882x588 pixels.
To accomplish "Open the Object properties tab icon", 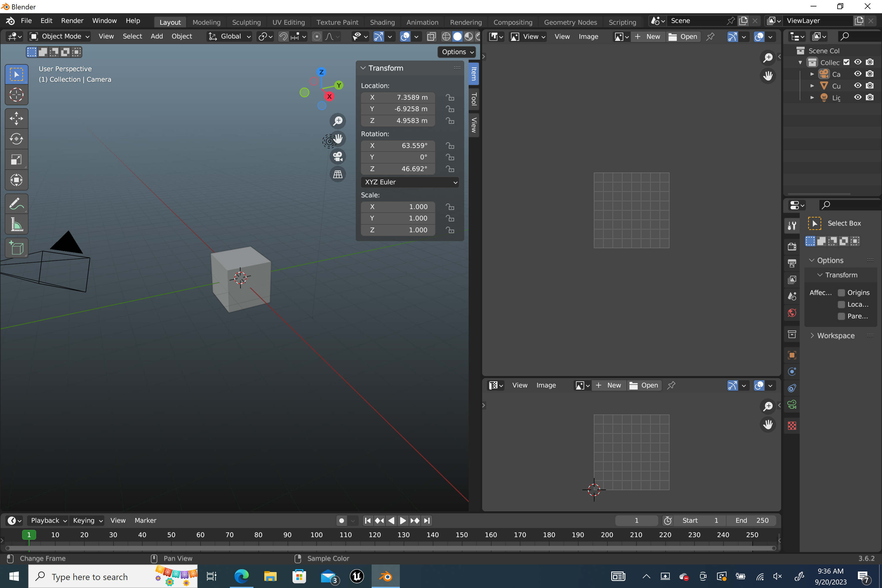I will pos(792,355).
